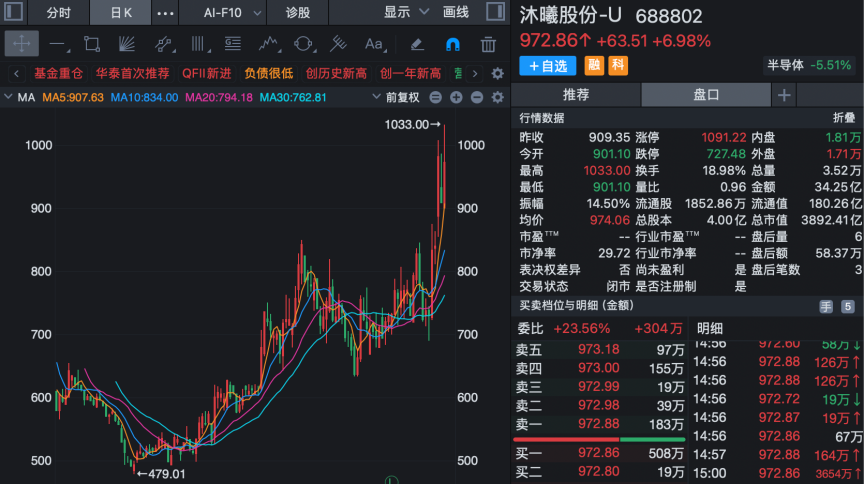Click the red-green bid/ask ratio bar
Viewport: 864px width, 484px height.
600,439
